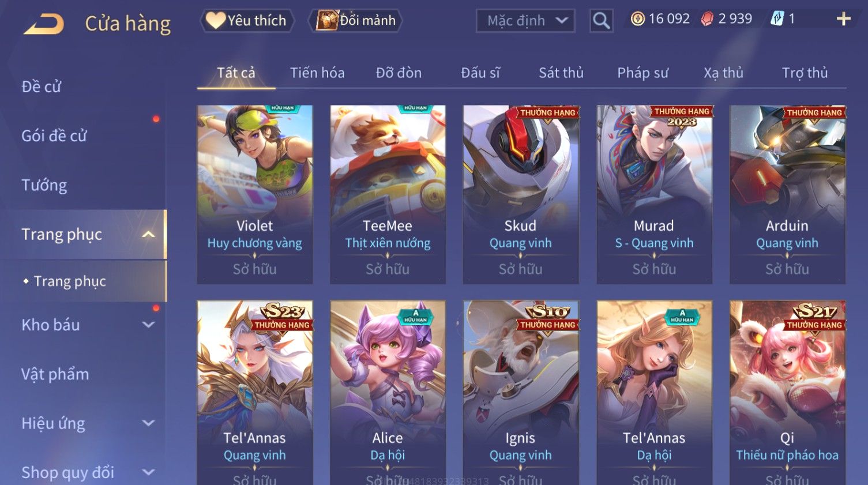Open search with the magnifier icon
The height and width of the screenshot is (485, 868).
tap(601, 21)
